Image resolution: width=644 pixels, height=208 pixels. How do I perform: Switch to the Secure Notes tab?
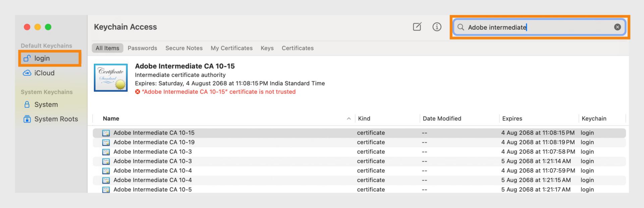(184, 48)
